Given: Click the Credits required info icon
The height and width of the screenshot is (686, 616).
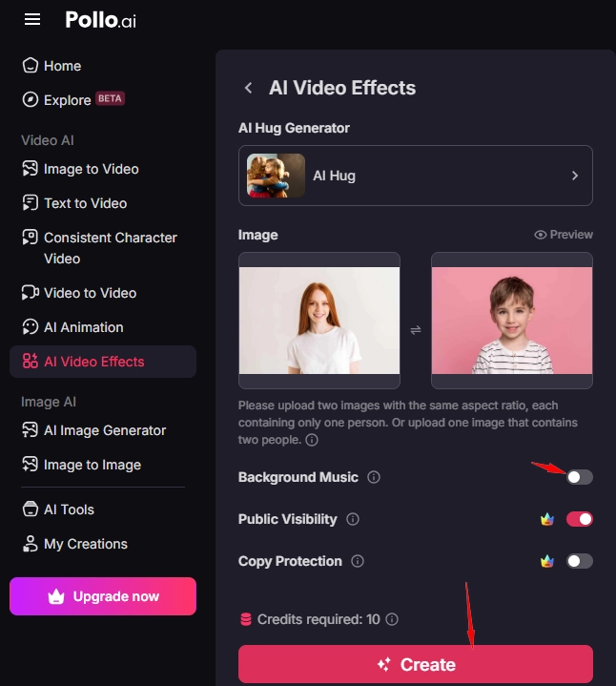Looking at the screenshot, I should tap(392, 619).
